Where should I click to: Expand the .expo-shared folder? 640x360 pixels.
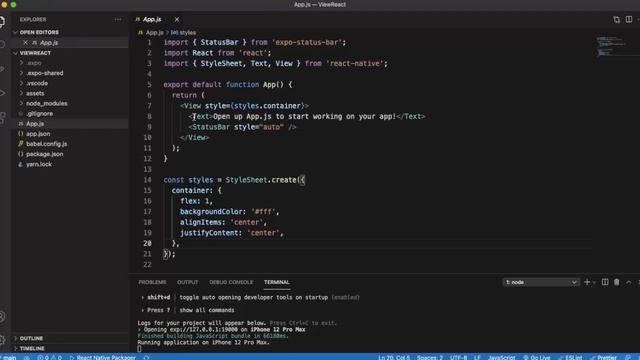tap(44, 73)
